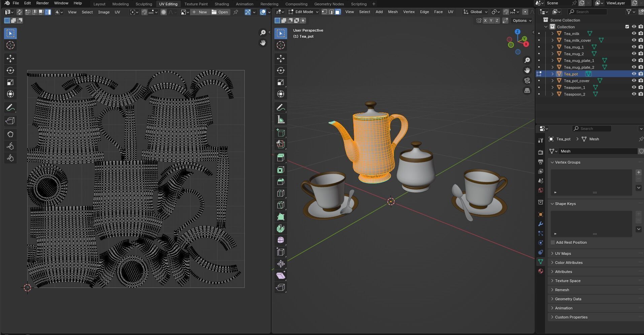644x335 pixels.
Task: Select the Shrink/Fatten tool
Action: [280, 264]
